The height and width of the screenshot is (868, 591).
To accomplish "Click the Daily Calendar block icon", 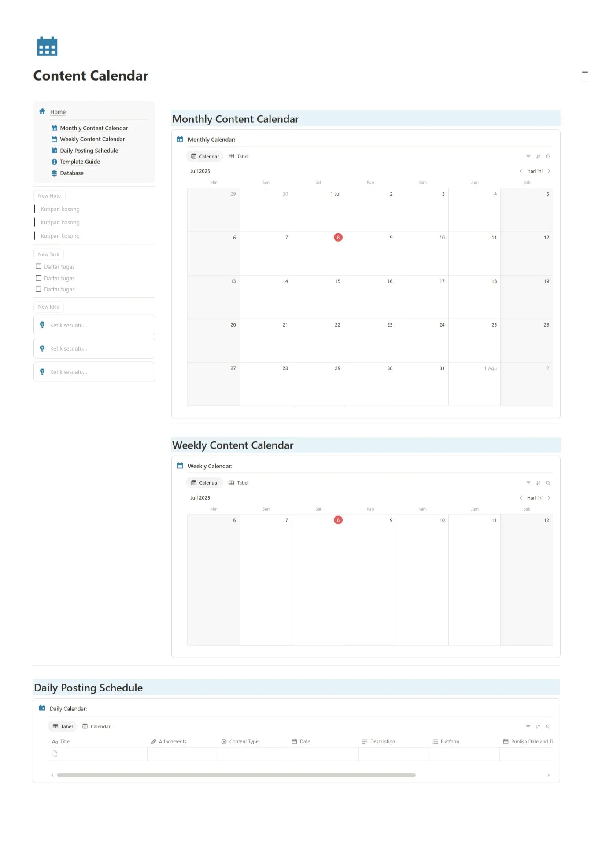I will (x=42, y=708).
